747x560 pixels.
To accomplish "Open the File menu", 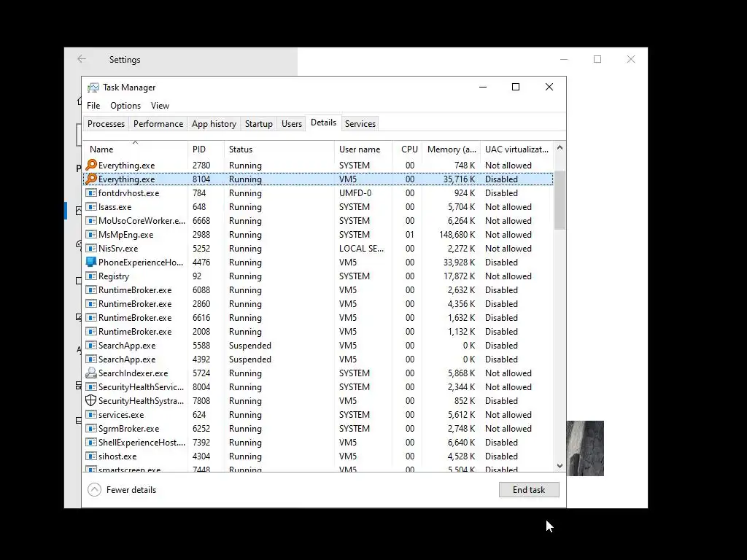I will click(x=93, y=106).
